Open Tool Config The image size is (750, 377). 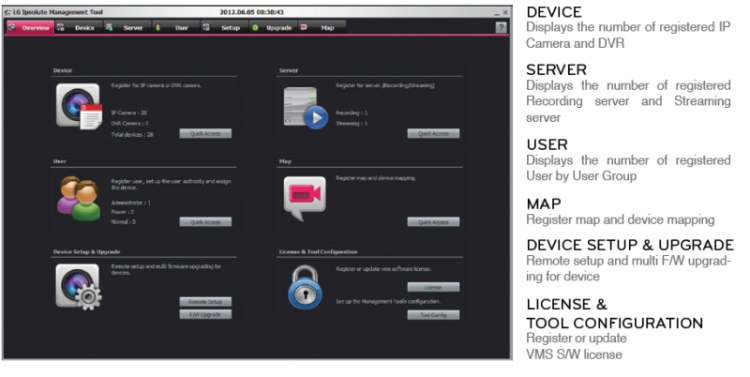(x=433, y=315)
